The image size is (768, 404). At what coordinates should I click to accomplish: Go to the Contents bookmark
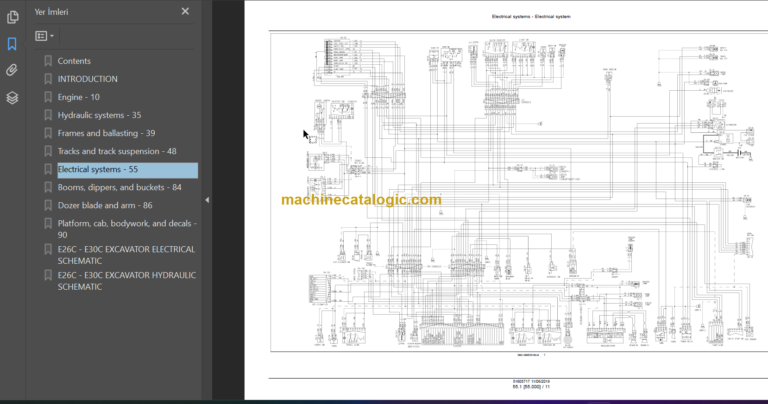pos(74,61)
